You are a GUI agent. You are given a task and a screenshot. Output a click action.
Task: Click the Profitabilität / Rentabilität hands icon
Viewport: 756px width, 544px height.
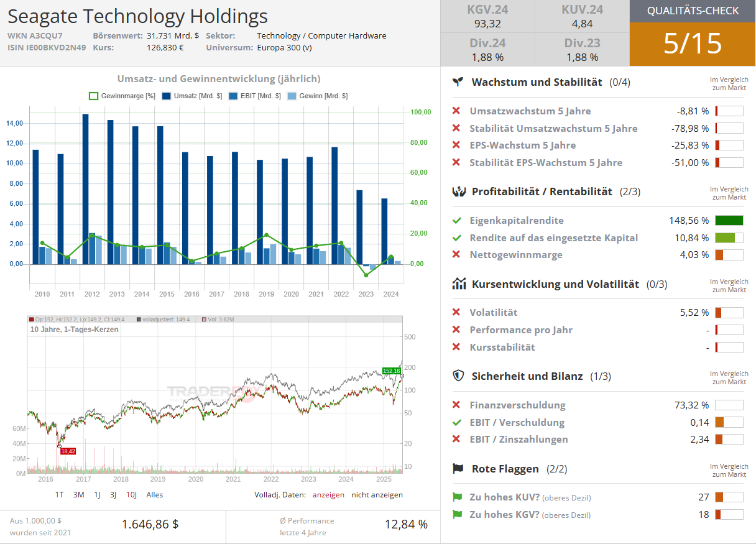[x=459, y=191]
